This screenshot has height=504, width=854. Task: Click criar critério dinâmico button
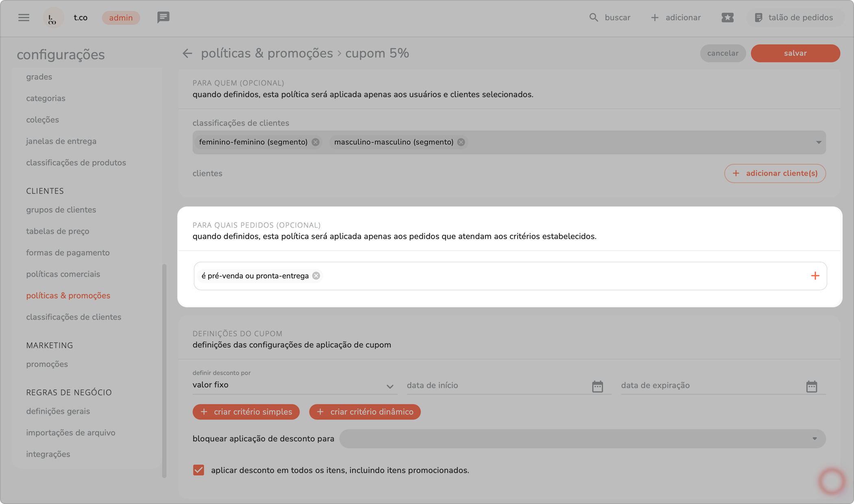pyautogui.click(x=365, y=412)
